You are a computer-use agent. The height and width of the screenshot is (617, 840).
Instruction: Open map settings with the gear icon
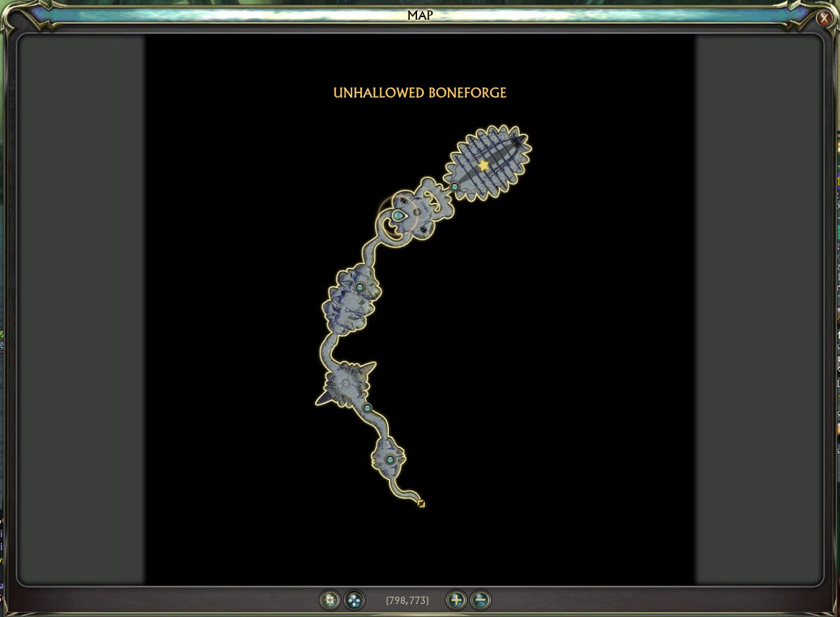tap(330, 599)
